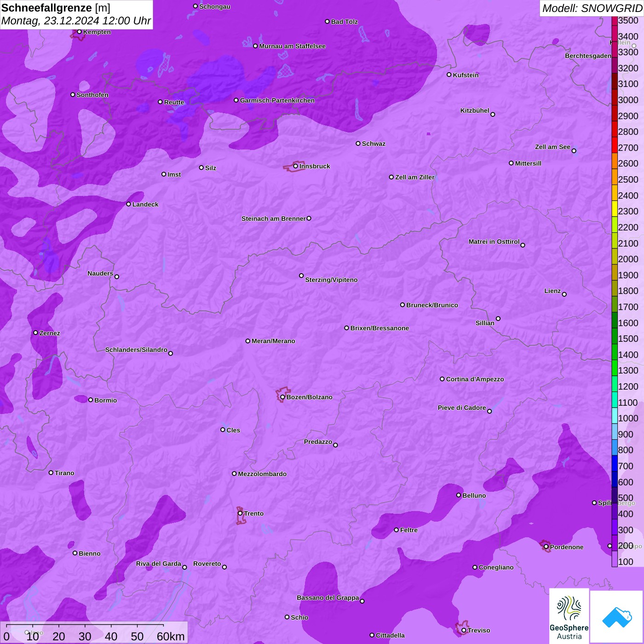Click the 'Bormio' label
Screen dimensions: 644x644
point(106,400)
